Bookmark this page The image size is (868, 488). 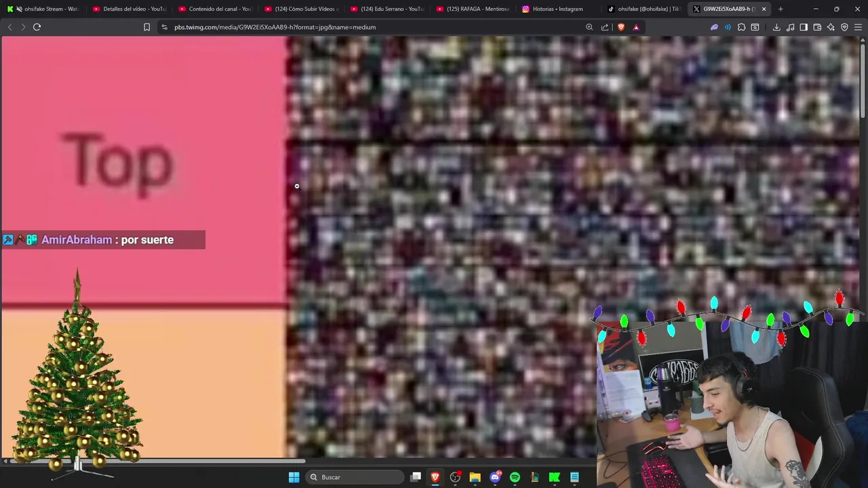(146, 27)
